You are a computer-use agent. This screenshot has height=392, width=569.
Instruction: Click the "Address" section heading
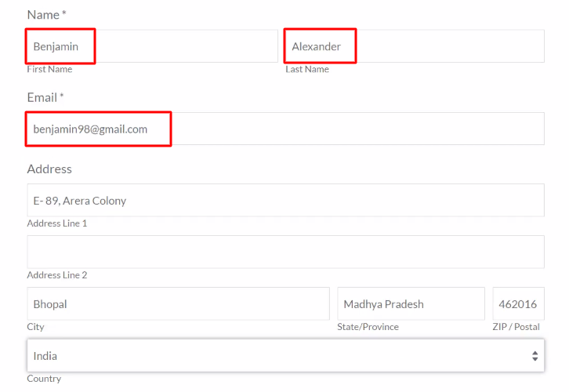point(49,169)
